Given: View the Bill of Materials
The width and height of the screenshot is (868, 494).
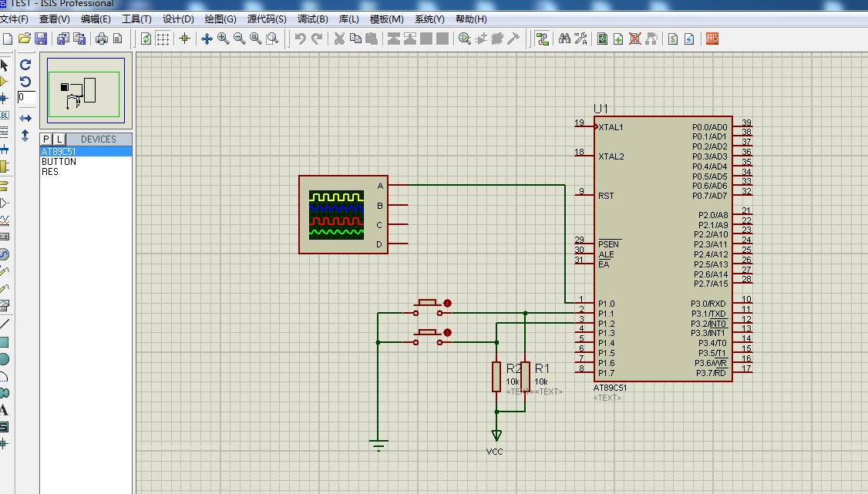Looking at the screenshot, I should point(673,39).
